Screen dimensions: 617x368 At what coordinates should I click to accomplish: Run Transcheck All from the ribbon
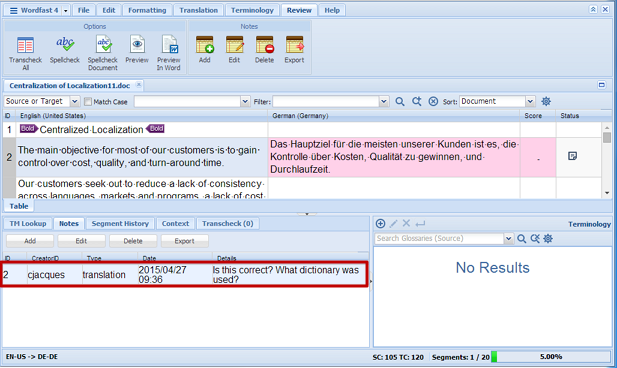click(25, 53)
